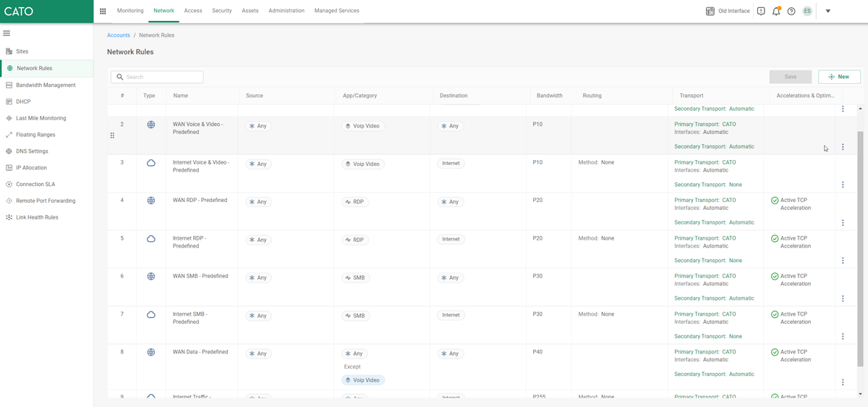Image resolution: width=868 pixels, height=407 pixels.
Task: Grab the drag handle on rule 2
Action: pos(112,135)
